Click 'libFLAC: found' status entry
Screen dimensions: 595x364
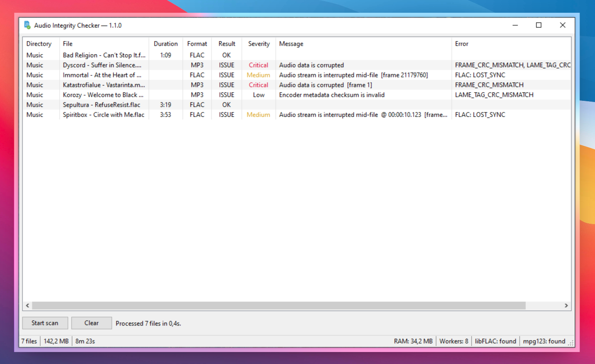496,341
